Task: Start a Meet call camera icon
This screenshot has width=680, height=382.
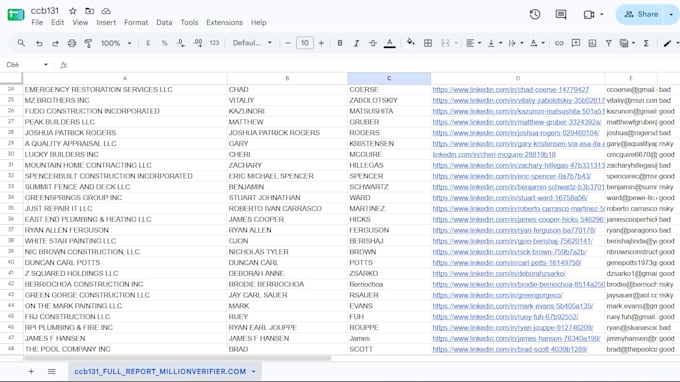Action: tap(588, 14)
